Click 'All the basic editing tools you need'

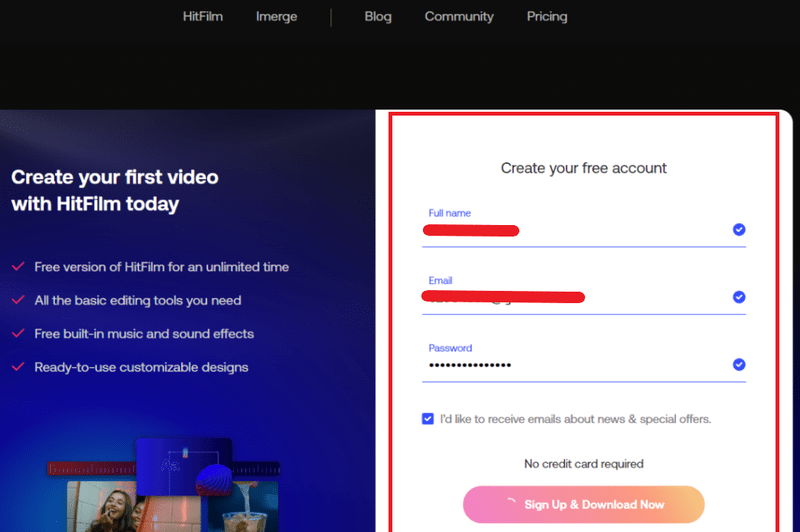pos(138,300)
